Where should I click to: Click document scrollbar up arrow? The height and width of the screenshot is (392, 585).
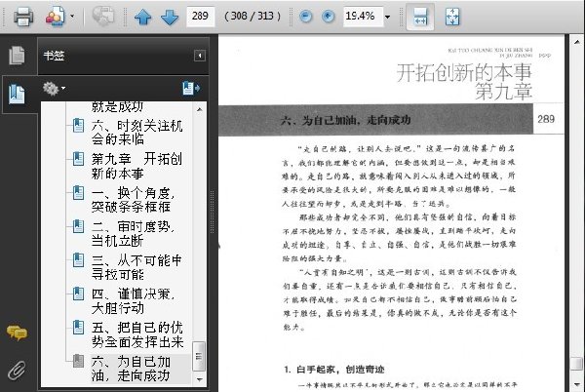577,41
